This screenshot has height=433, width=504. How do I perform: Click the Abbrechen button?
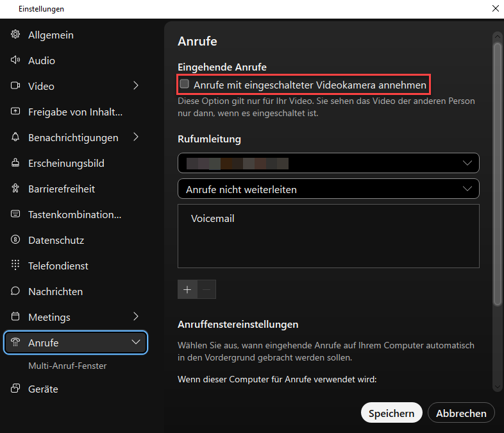pyautogui.click(x=461, y=413)
